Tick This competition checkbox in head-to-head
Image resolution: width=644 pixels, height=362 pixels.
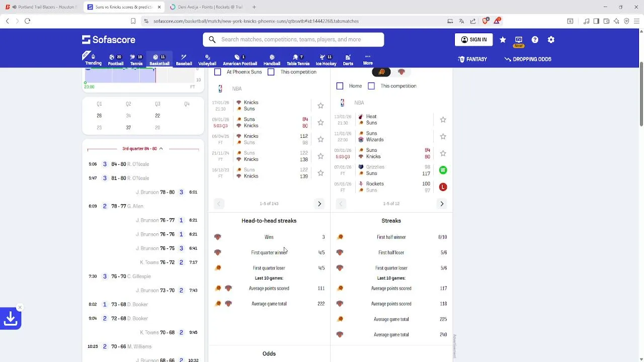coord(271,72)
